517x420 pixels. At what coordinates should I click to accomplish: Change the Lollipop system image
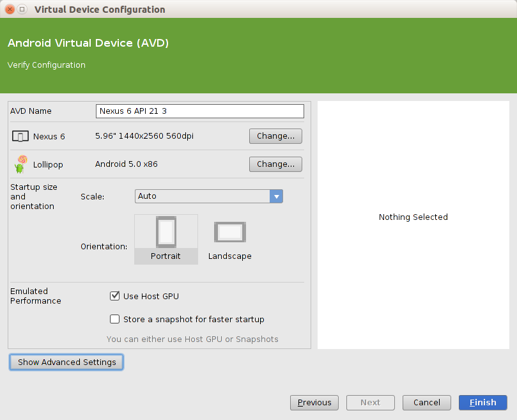pos(275,164)
